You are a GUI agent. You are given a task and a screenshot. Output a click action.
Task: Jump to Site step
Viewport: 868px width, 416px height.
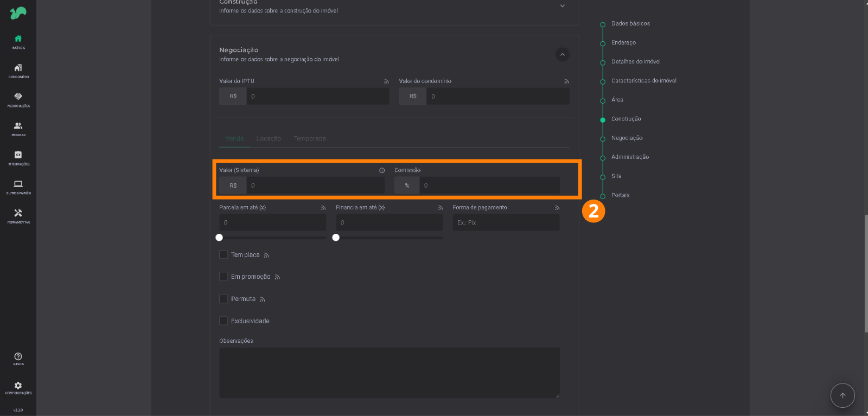(616, 176)
